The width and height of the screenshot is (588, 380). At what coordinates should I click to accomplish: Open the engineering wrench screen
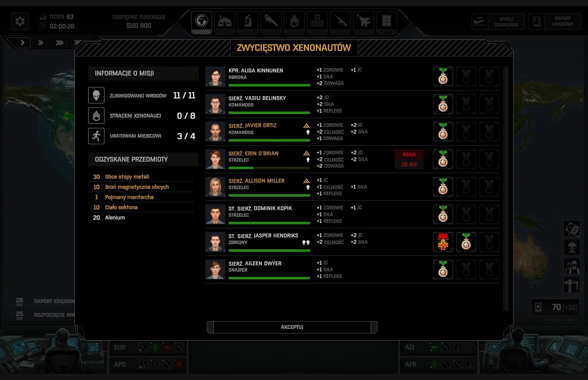[x=271, y=21]
